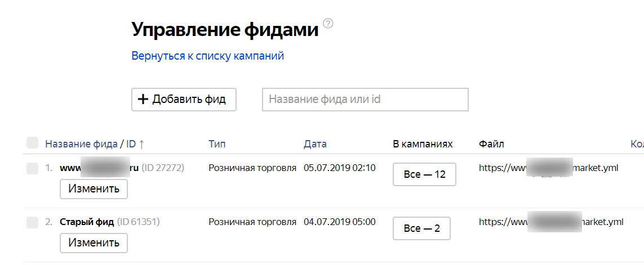Screen dimensions: 644x265
Task: Click the help question mark icon beside the title
Action: pos(328,24)
